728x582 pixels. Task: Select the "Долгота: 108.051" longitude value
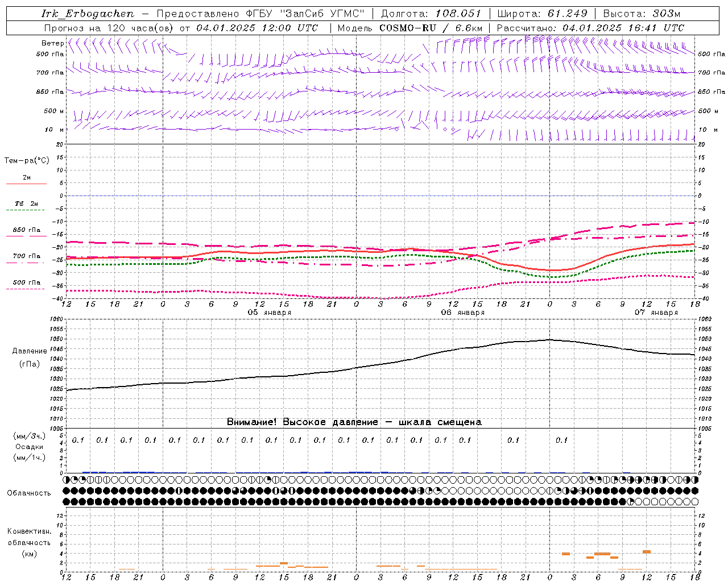pyautogui.click(x=431, y=14)
